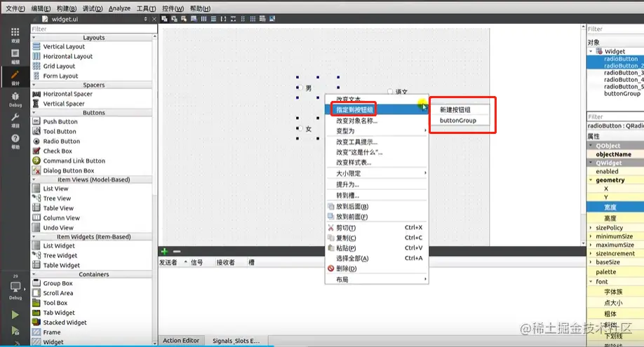Apply Lay Out Vertically from toolbar
This screenshot has height=347, width=644.
pyautogui.click(x=213, y=19)
